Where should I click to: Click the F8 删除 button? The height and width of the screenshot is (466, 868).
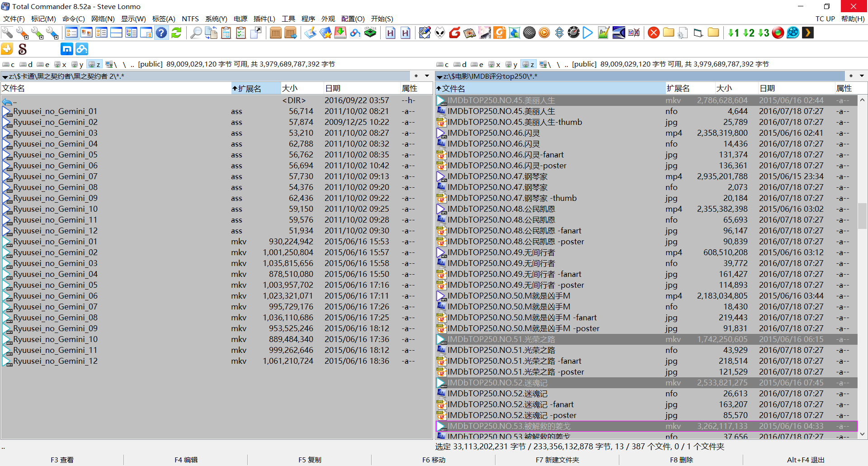[x=681, y=460]
